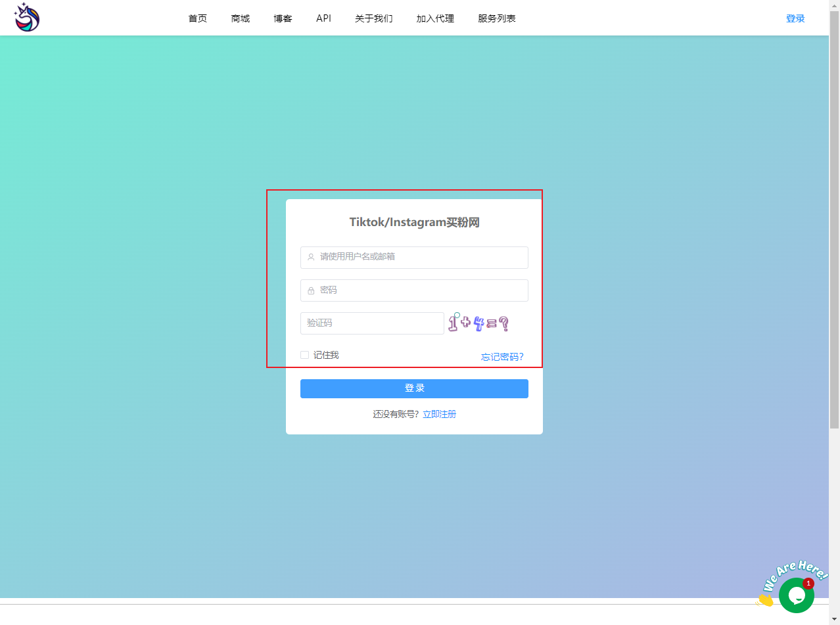Click the 立即注册 link
Image resolution: width=840 pixels, height=625 pixels.
coord(439,414)
